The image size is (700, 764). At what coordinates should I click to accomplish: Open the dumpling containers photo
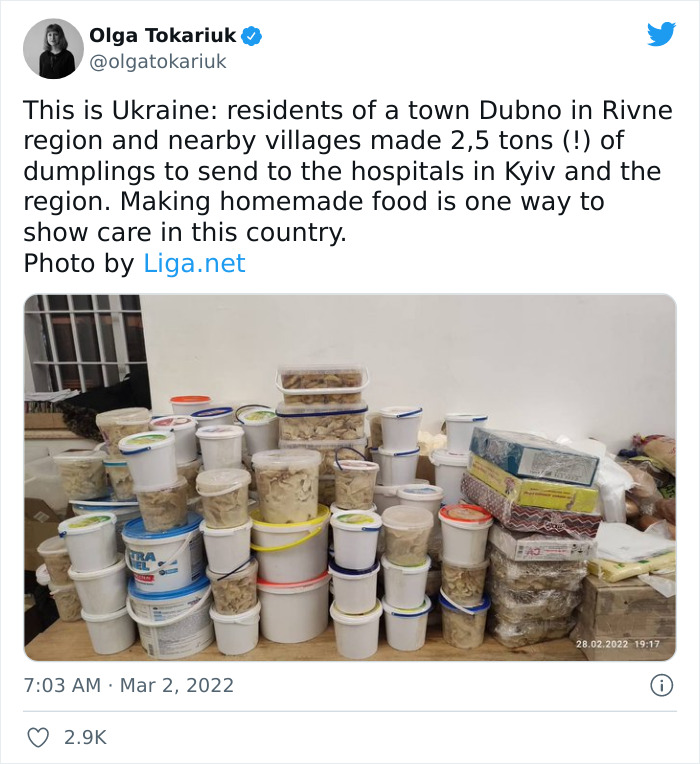(x=350, y=478)
